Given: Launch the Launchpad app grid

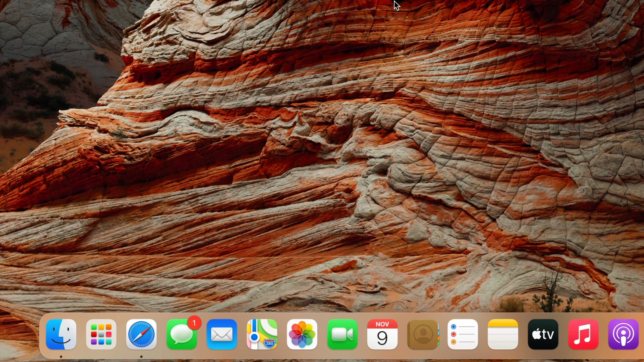Looking at the screenshot, I should pos(101,334).
